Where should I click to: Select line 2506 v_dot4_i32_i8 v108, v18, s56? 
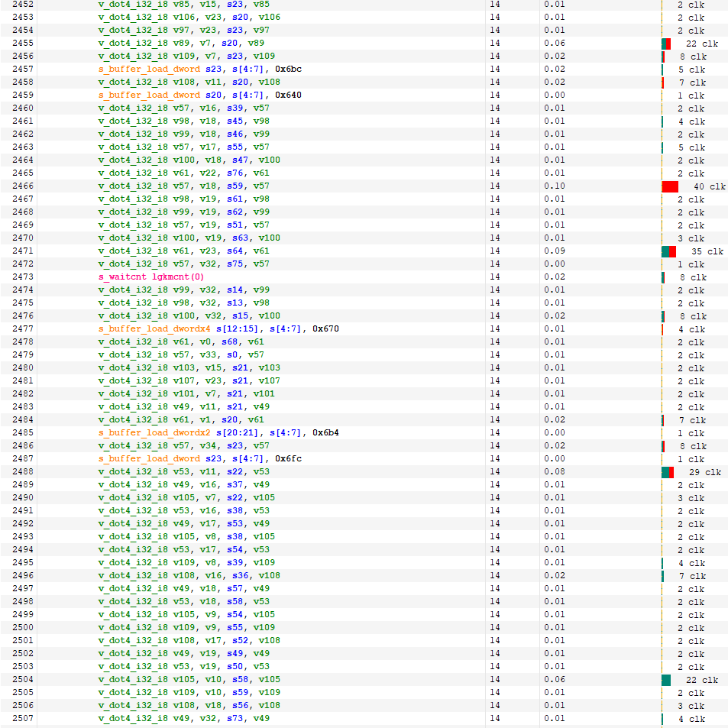pos(189,706)
